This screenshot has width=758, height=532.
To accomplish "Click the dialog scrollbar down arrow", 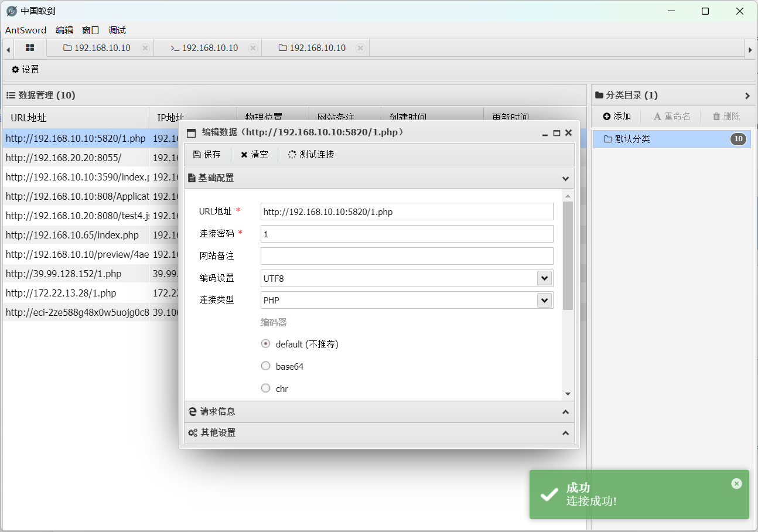I will pos(568,394).
